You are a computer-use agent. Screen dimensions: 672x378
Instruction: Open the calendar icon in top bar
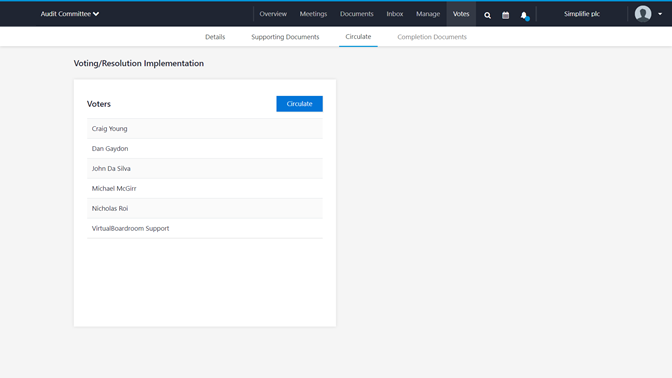tap(506, 15)
